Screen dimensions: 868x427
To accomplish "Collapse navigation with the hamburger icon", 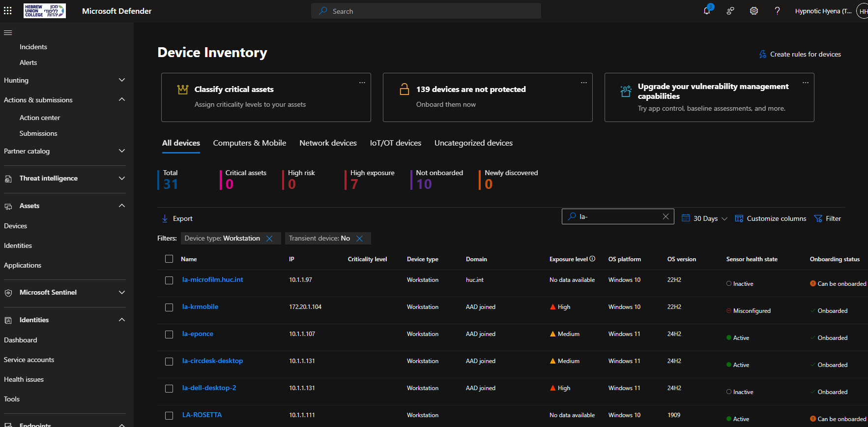I will point(8,32).
